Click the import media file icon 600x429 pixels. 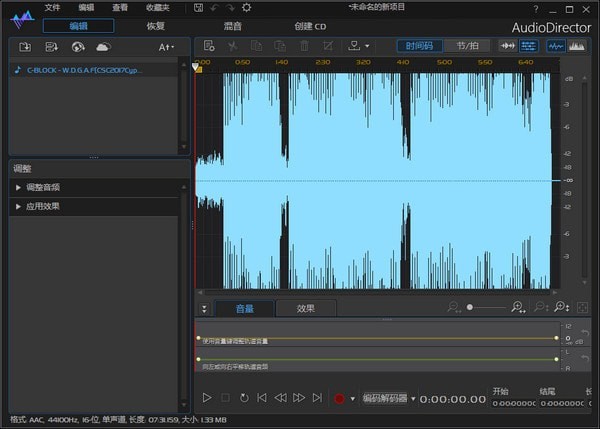point(25,47)
